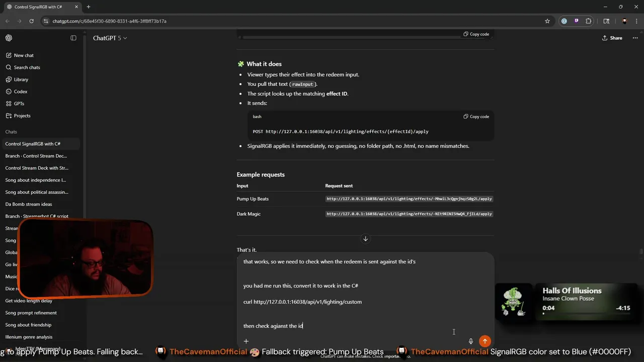
Task: Collapse the sidebar with the panel toggle icon
Action: [73, 38]
